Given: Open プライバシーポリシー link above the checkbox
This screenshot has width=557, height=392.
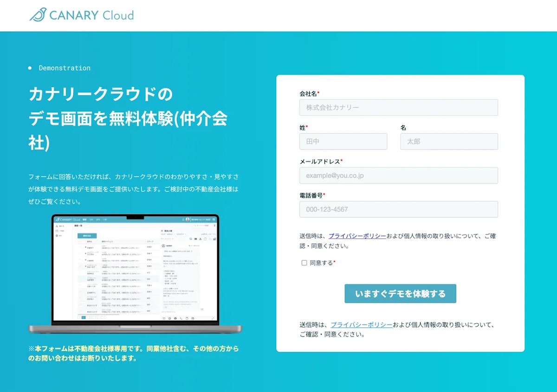Looking at the screenshot, I should coord(357,236).
